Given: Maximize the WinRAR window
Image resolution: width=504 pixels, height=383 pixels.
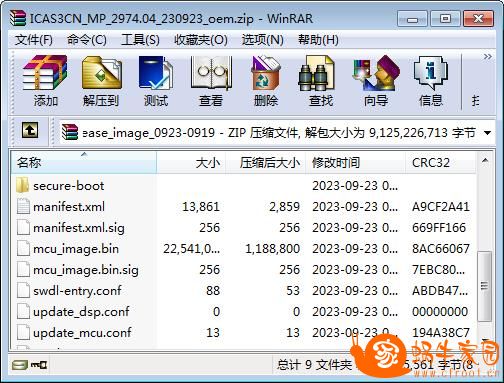Looking at the screenshot, I should [x=445, y=19].
